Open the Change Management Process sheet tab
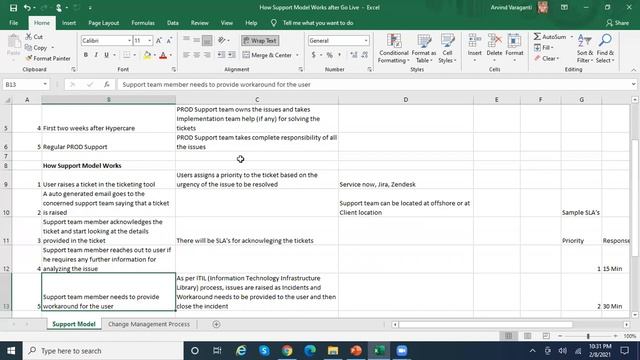The image size is (640, 360). pos(149,324)
